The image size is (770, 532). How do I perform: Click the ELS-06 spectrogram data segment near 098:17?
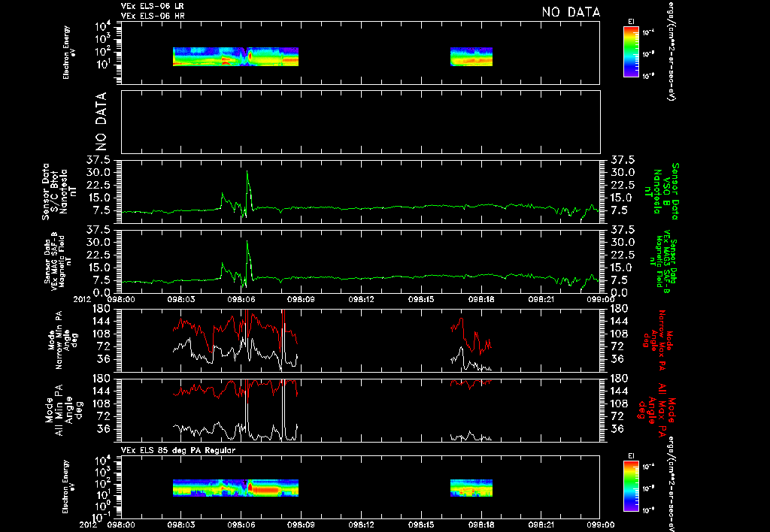pos(471,56)
